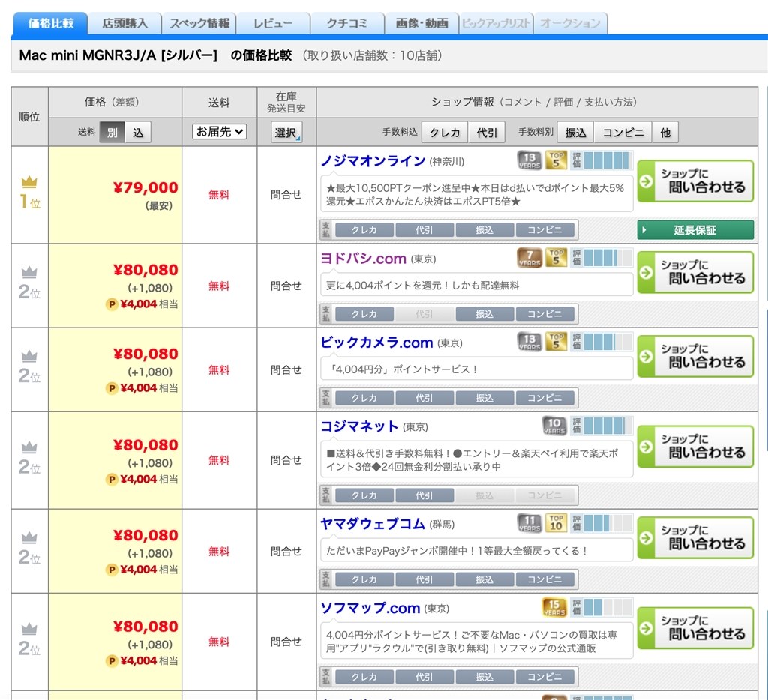Open the 在庫 選択 dropdown button
This screenshot has height=700, width=768.
(286, 132)
